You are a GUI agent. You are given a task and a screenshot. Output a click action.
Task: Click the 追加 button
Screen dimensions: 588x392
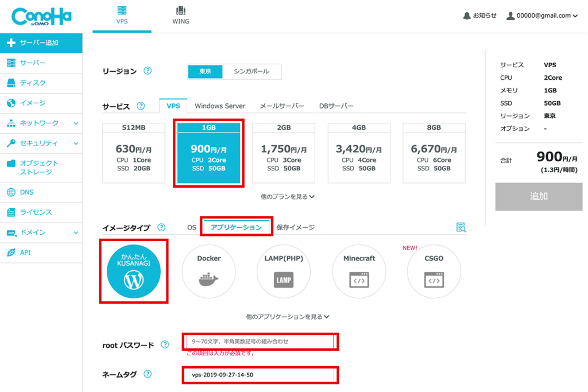coord(539,196)
